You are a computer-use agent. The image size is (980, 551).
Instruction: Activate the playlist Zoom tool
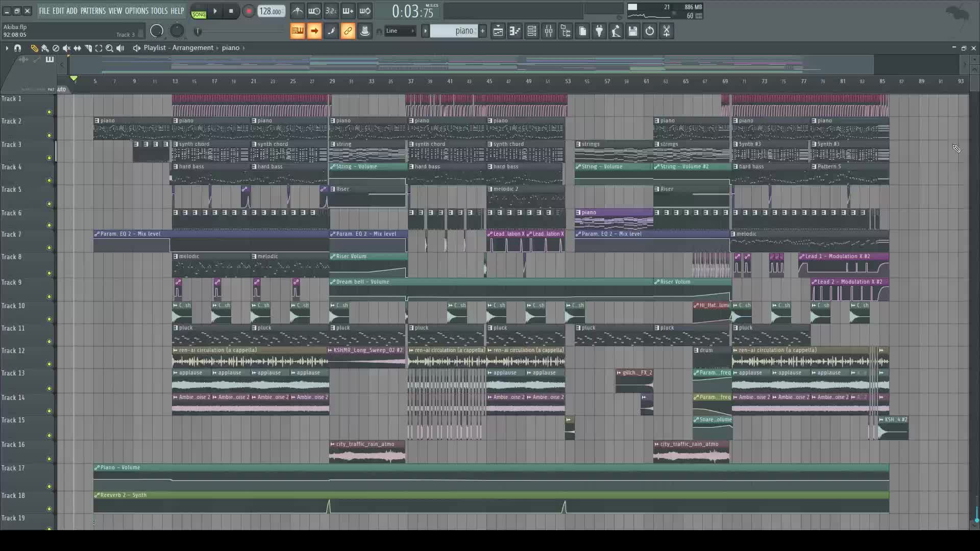pyautogui.click(x=109, y=48)
